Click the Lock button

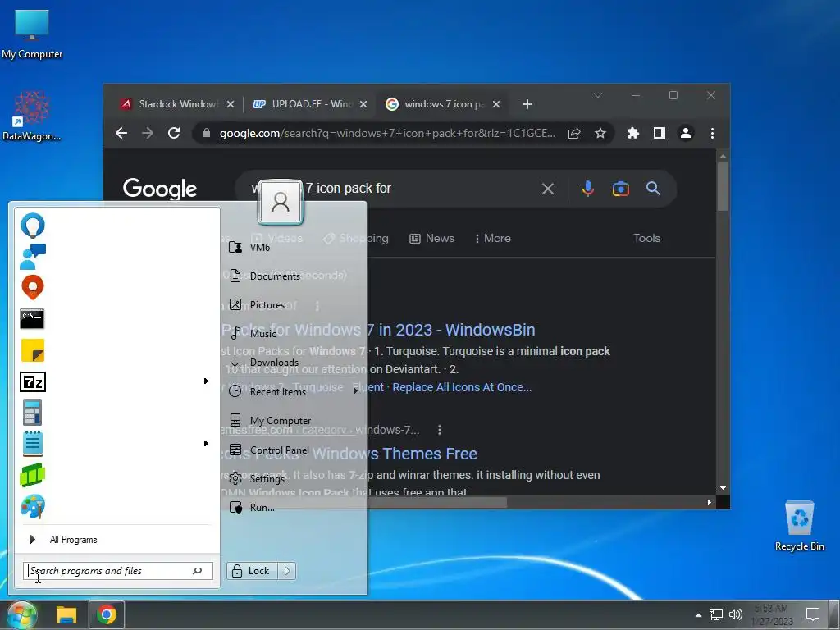251,571
